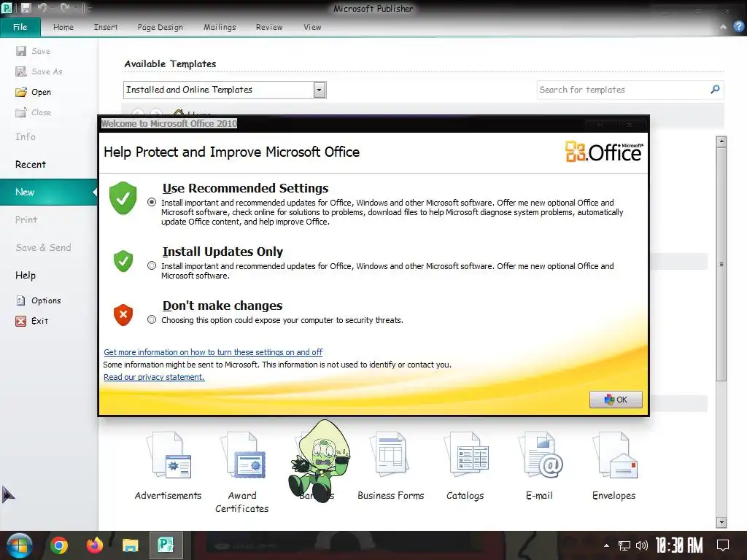The image size is (747, 560).
Task: Click the Close document icon
Action: coord(21,112)
